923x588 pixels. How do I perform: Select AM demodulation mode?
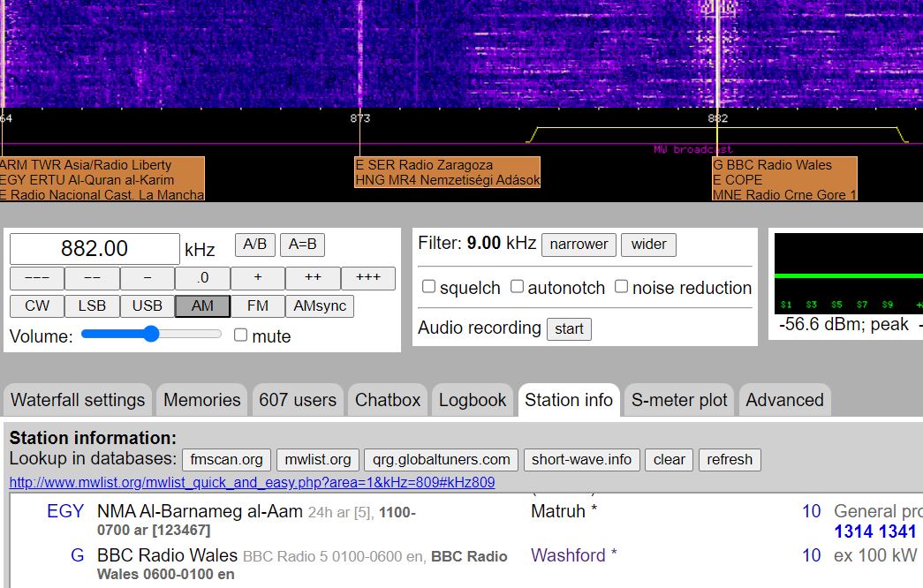[202, 306]
